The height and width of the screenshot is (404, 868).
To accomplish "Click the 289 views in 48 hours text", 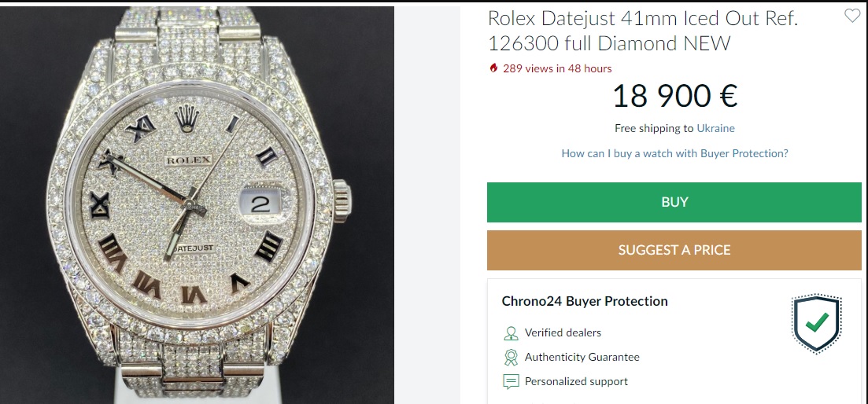I will (557, 68).
